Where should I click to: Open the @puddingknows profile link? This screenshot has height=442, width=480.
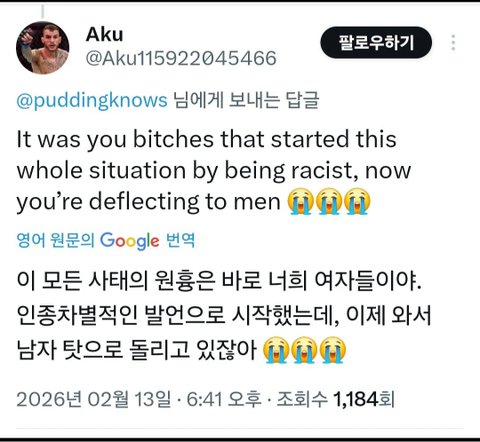pyautogui.click(x=92, y=100)
